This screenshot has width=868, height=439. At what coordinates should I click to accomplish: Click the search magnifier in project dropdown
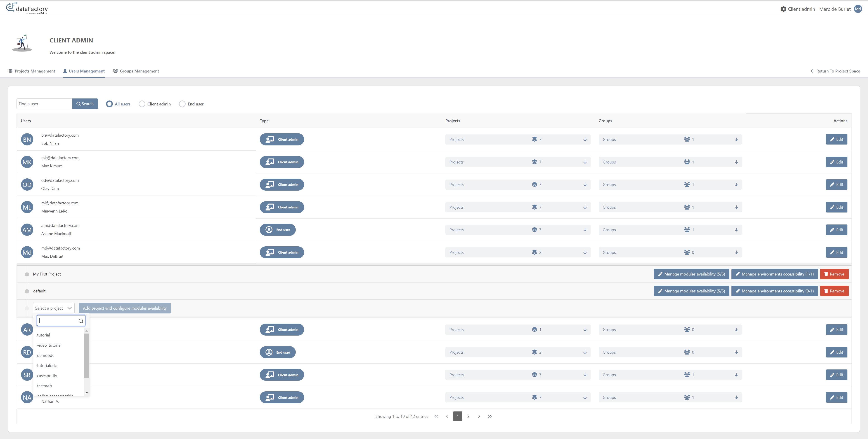81,321
